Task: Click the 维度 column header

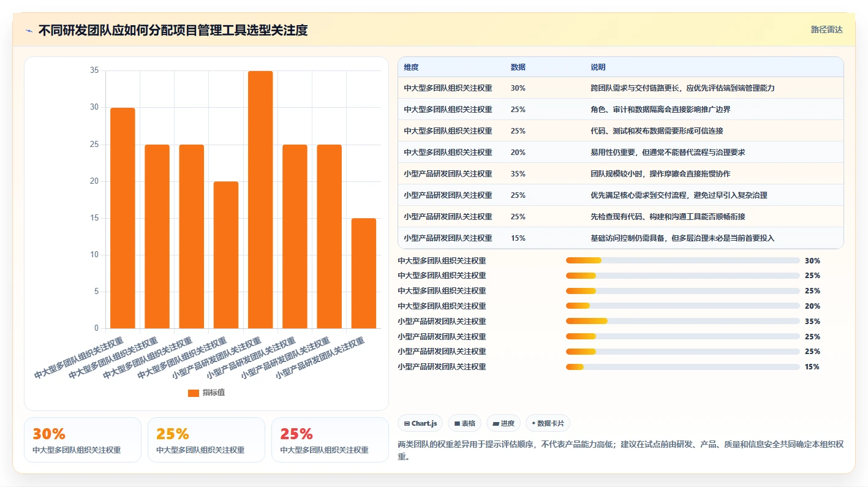Action: (411, 67)
